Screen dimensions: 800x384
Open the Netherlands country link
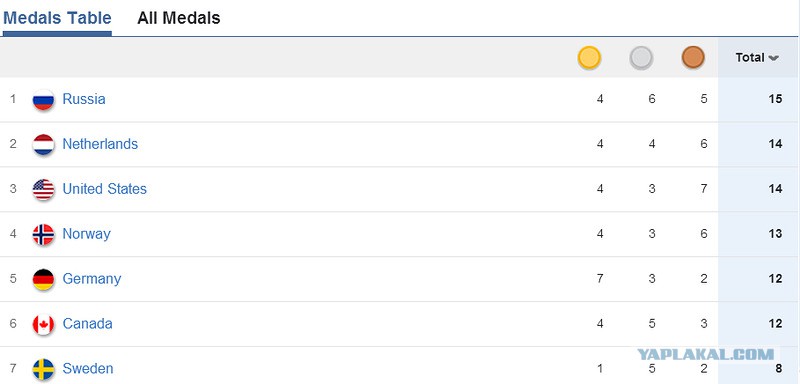pyautogui.click(x=100, y=144)
